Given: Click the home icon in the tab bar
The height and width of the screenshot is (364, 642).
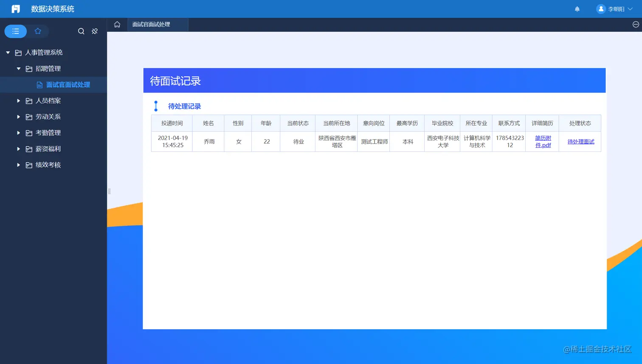Looking at the screenshot, I should point(117,25).
